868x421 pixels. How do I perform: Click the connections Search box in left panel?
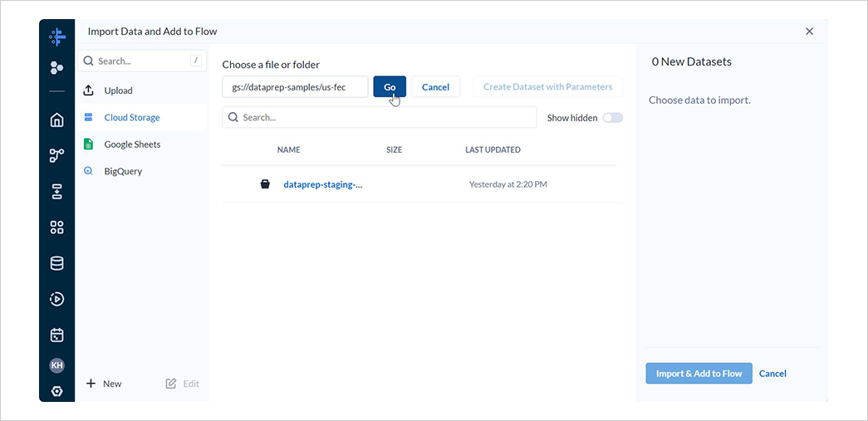click(x=142, y=61)
